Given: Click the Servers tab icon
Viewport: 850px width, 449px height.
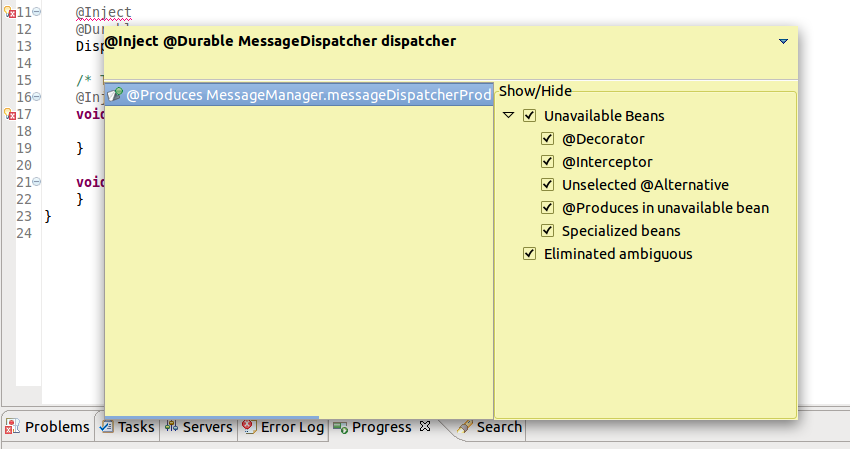Looking at the screenshot, I should click(171, 426).
